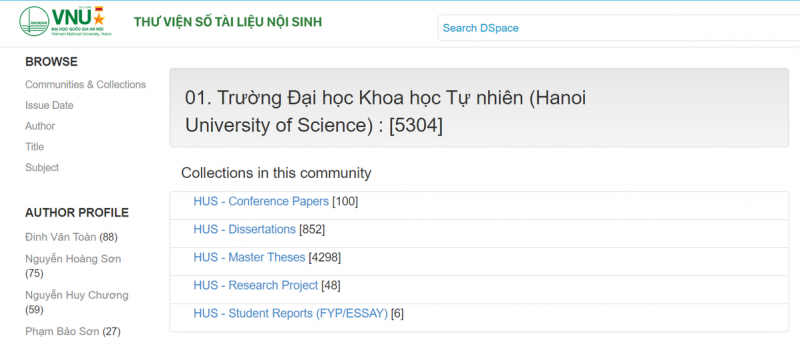Open HUS - Research Project collection
The width and height of the screenshot is (800, 361).
pos(256,286)
